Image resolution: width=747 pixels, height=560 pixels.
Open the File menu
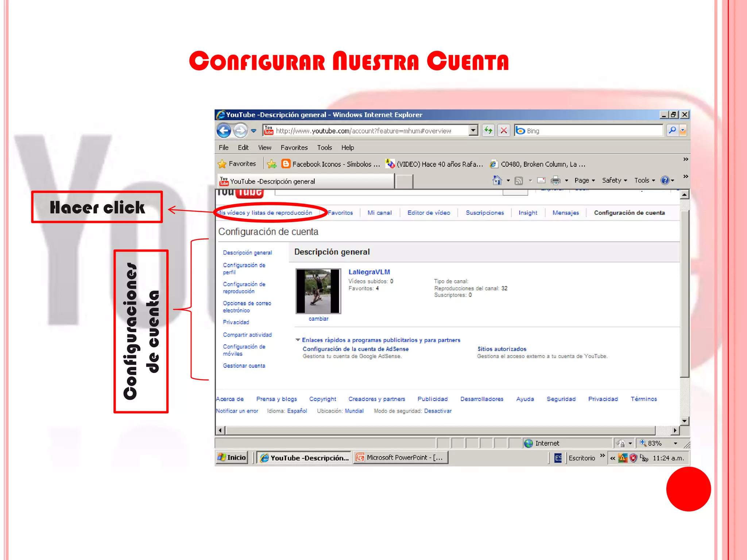click(224, 148)
